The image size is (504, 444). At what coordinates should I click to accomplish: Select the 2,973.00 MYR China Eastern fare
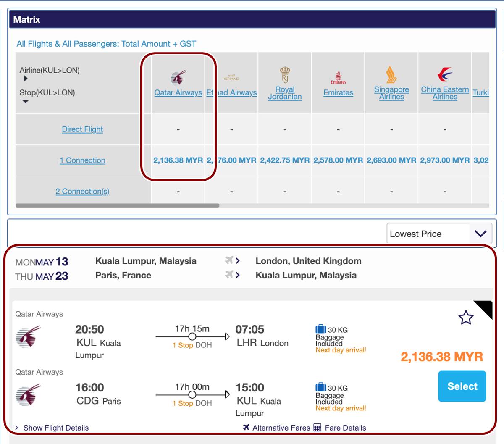click(x=445, y=160)
